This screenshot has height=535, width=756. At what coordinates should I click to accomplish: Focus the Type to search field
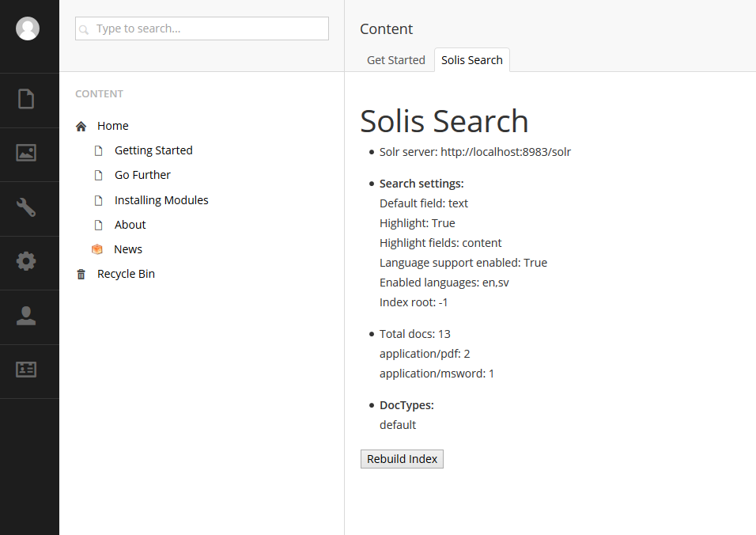click(x=202, y=28)
